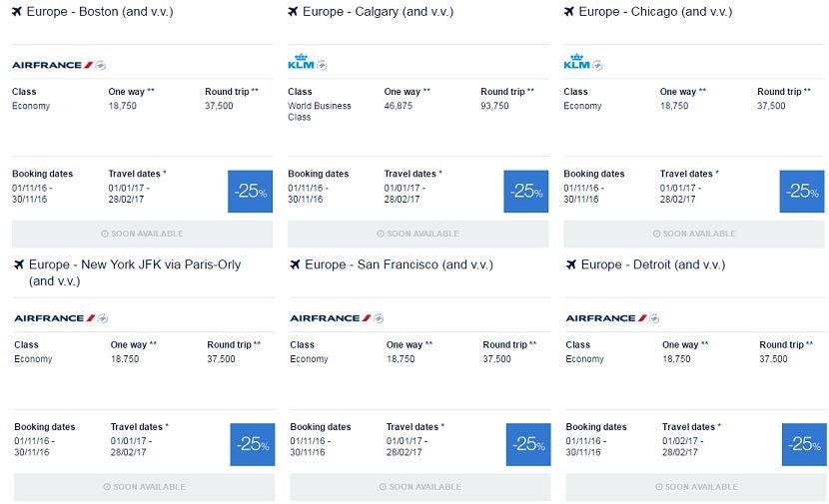
Task: Click the -25% discount badge for Chicago
Action: (x=802, y=192)
